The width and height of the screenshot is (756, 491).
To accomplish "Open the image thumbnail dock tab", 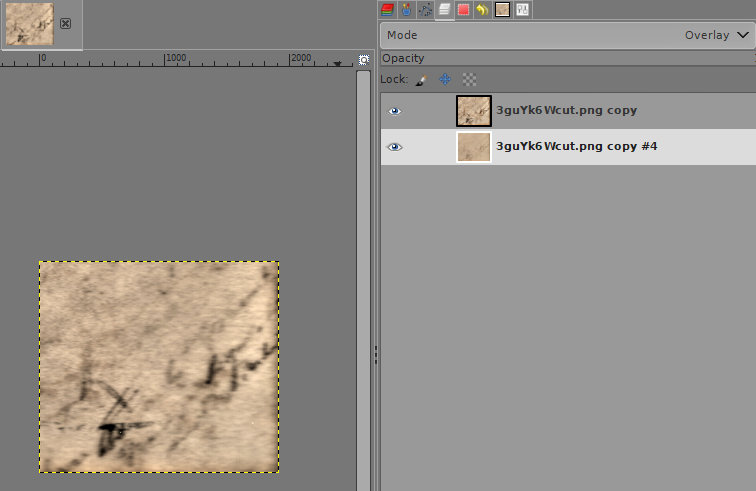I will [x=502, y=10].
